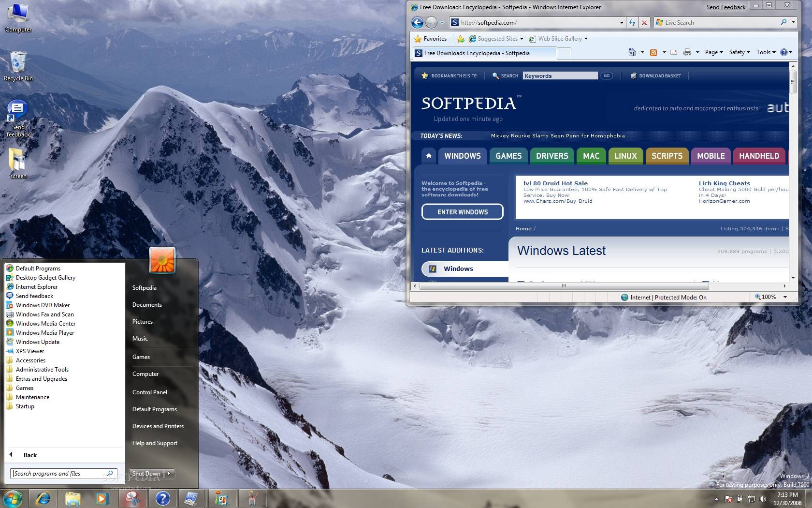The height and width of the screenshot is (508, 812).
Task: Expand the Web Slice Gallery dropdown arrow
Action: point(586,39)
